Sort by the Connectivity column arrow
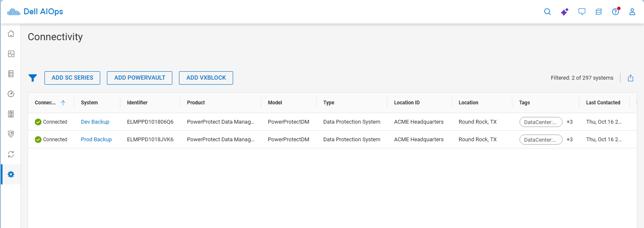 point(63,103)
